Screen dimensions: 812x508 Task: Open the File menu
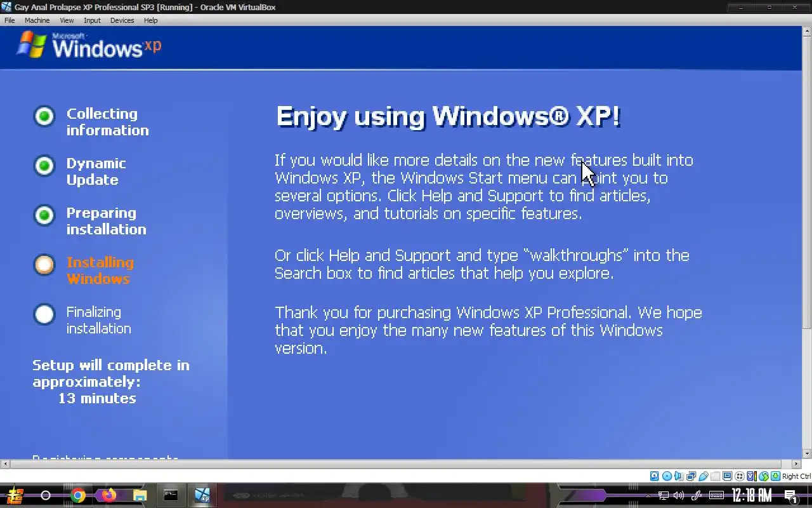tap(10, 20)
